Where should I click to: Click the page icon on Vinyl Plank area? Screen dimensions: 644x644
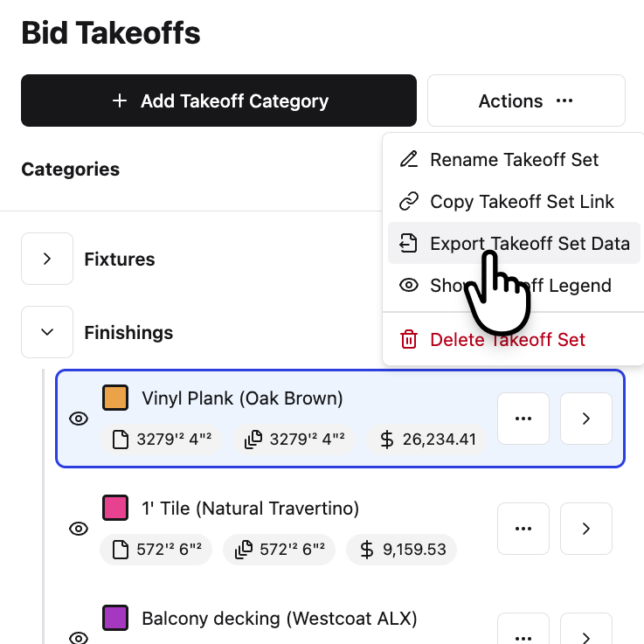coord(121,440)
